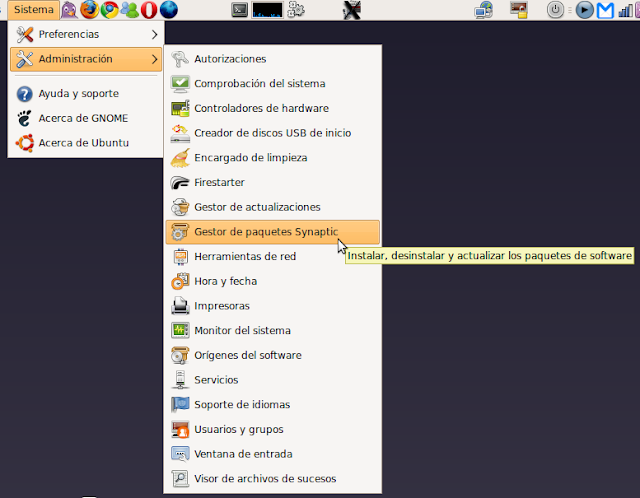Open Orígenes del software
The height and width of the screenshot is (498, 640).
click(x=273, y=356)
